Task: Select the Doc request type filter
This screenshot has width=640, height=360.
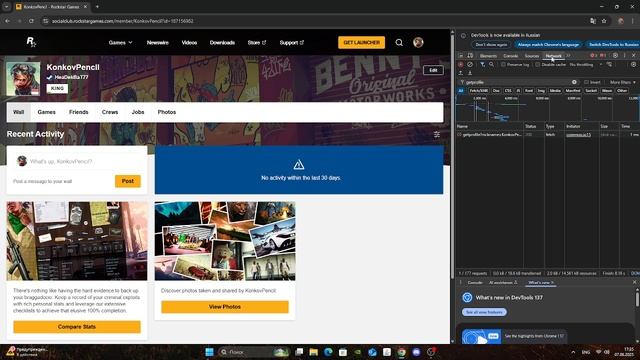Action: click(496, 91)
